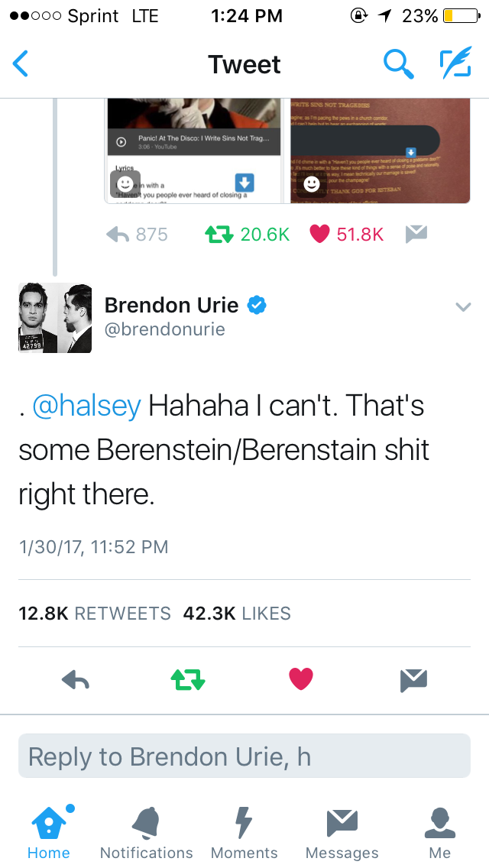Share parent tweet via direct message icon
Screen dimensions: 489x868
(416, 235)
